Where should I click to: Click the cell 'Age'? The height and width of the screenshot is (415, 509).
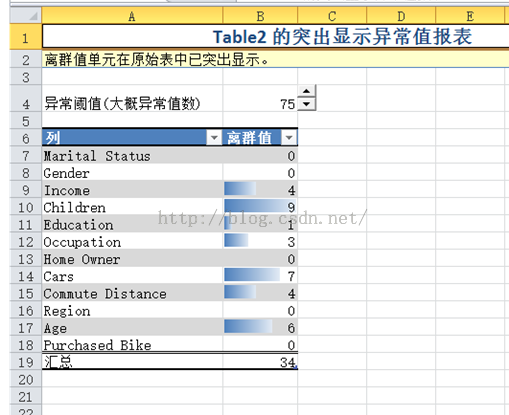[132, 327]
